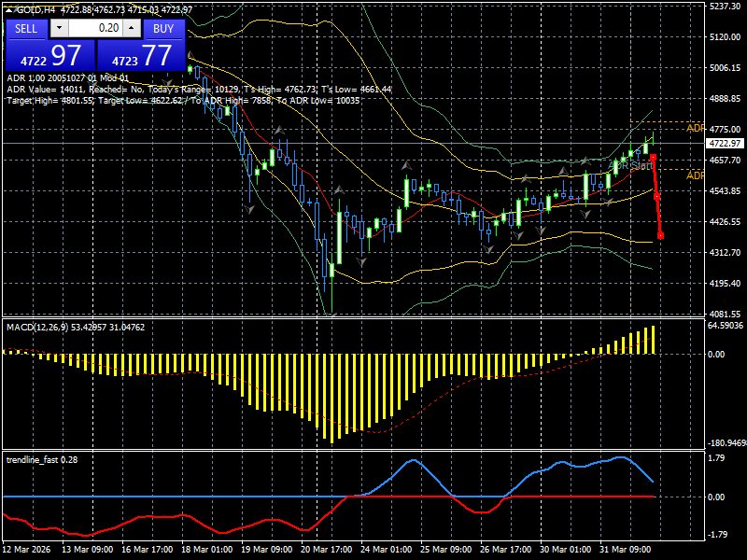Click the 'ADR Start' chart label
Viewport: 747px width, 560px height.
click(630, 165)
